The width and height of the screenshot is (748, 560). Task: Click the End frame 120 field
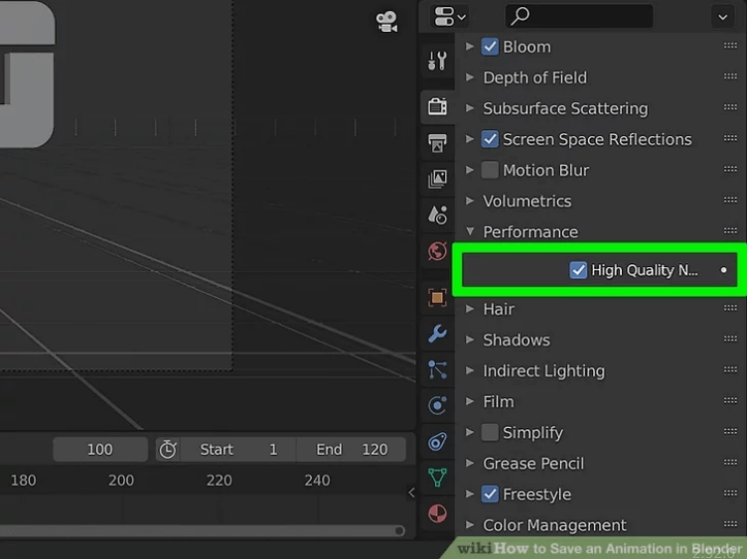coord(352,450)
